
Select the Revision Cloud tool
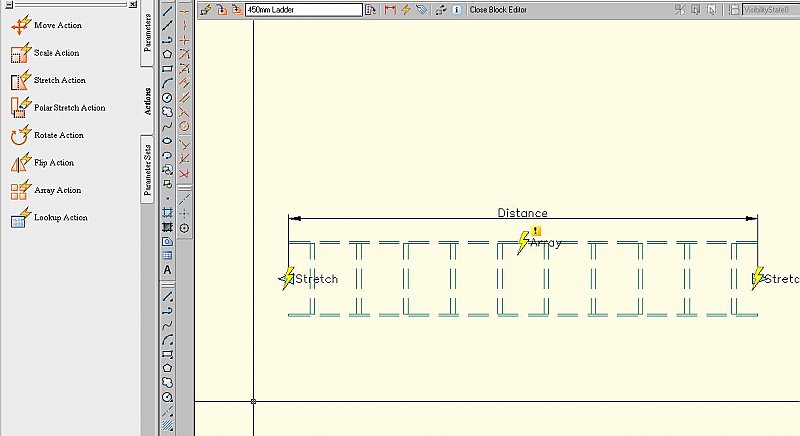point(167,112)
